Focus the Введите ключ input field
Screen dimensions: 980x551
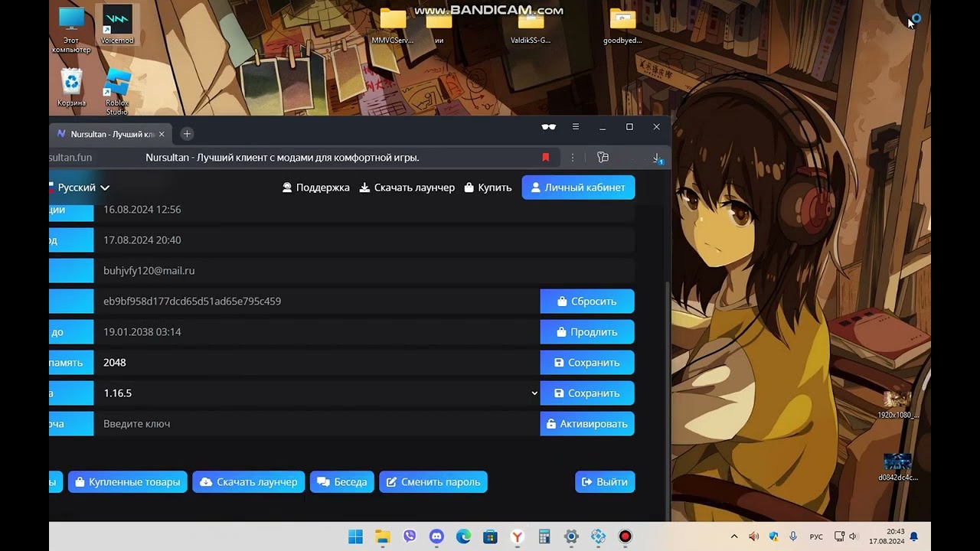point(316,424)
